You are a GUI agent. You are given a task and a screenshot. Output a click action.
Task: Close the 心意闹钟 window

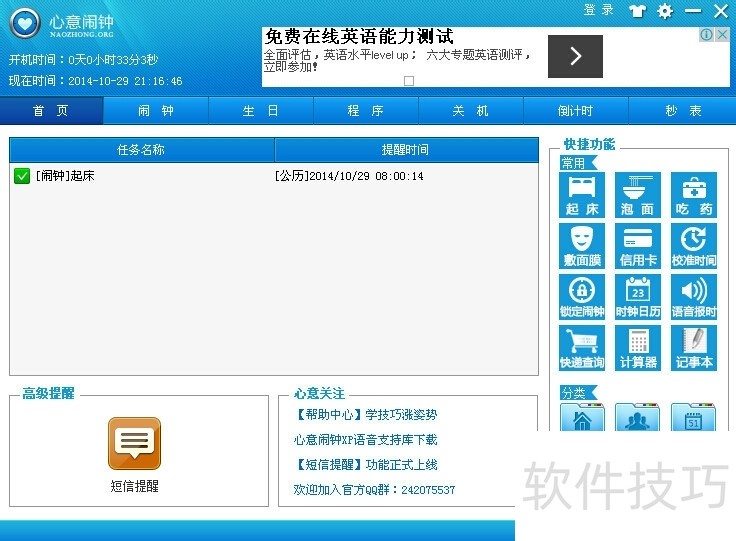point(721,11)
